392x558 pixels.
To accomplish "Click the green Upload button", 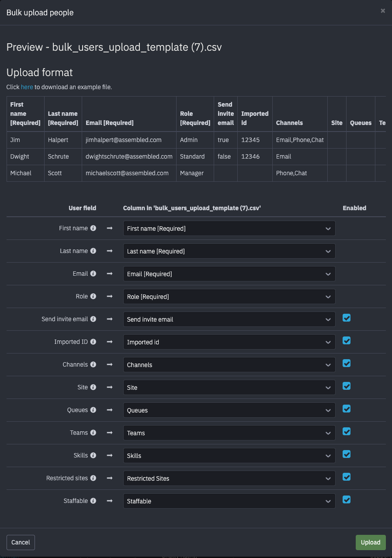I will [x=371, y=542].
